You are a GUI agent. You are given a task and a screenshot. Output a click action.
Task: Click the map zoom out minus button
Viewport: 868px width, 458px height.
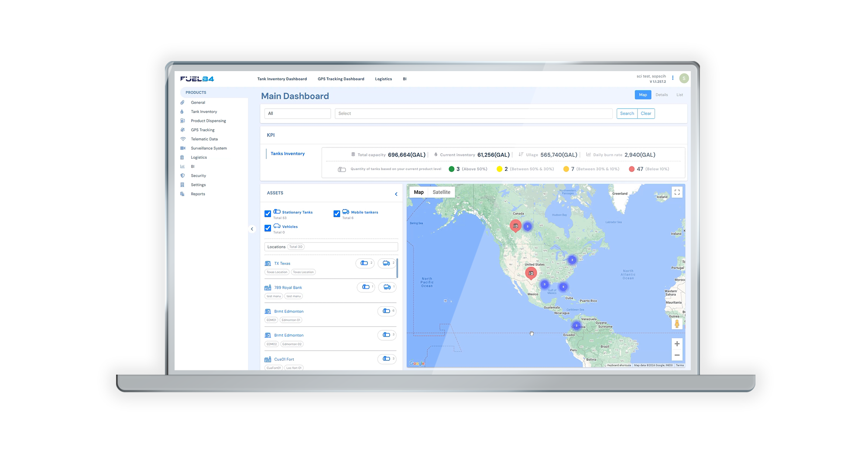click(x=677, y=355)
